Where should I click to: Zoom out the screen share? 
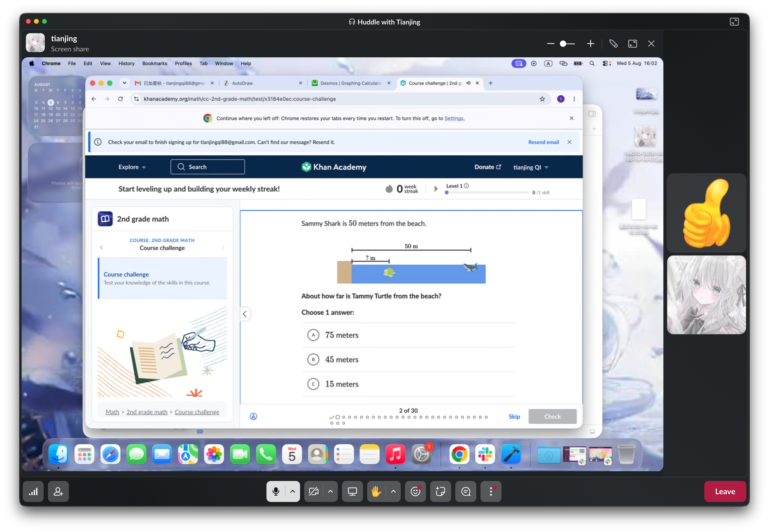point(551,44)
